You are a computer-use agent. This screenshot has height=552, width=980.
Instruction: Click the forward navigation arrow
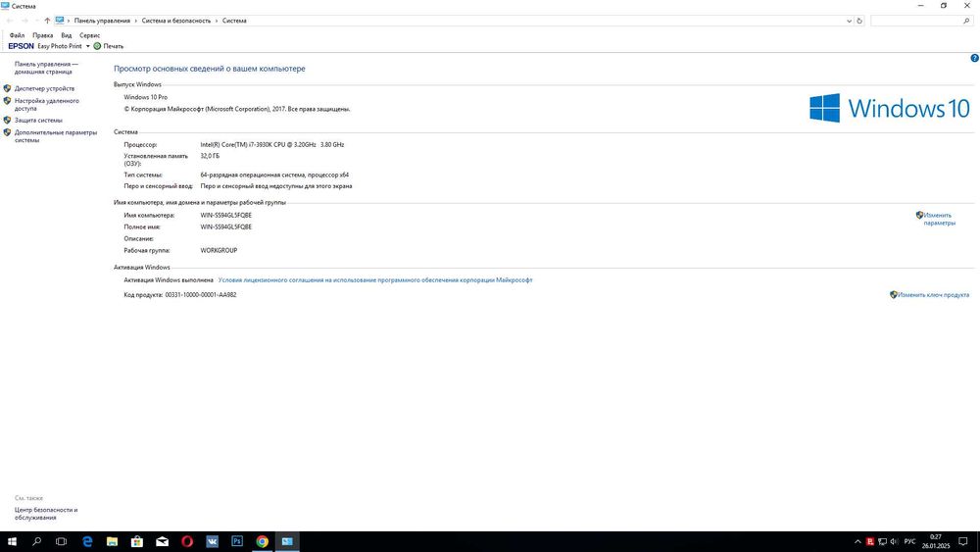point(24,21)
